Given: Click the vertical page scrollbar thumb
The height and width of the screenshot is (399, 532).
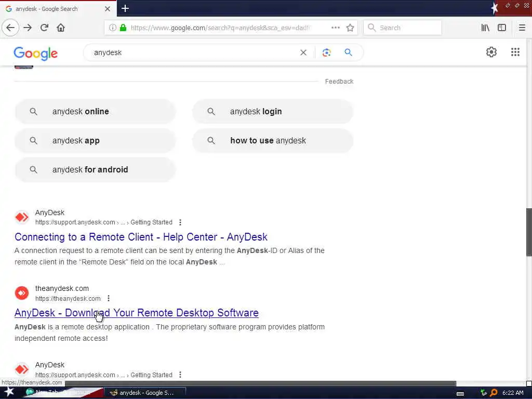Looking at the screenshot, I should (528, 232).
